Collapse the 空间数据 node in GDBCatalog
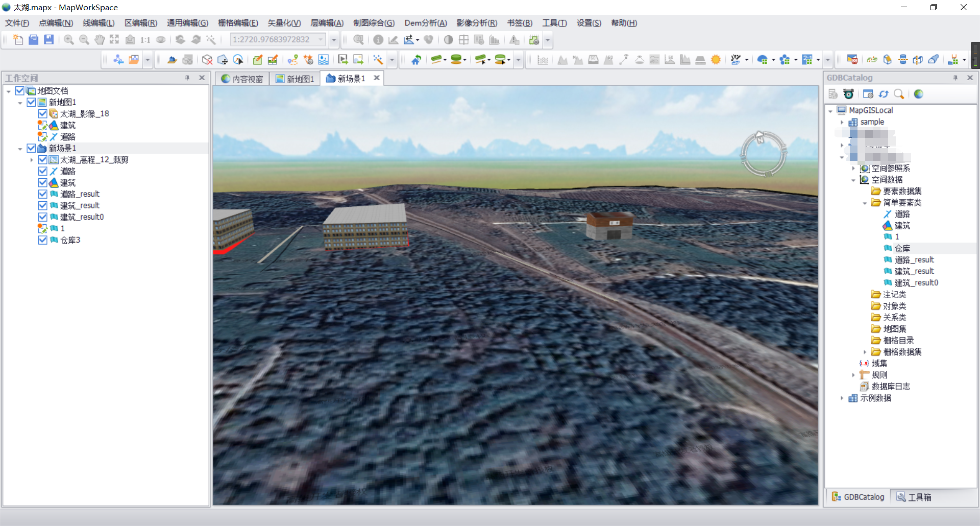Viewport: 980px width, 526px height. click(x=853, y=180)
